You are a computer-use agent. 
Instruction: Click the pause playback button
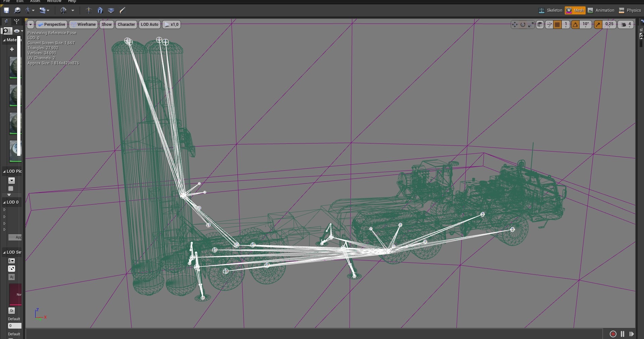(623, 334)
